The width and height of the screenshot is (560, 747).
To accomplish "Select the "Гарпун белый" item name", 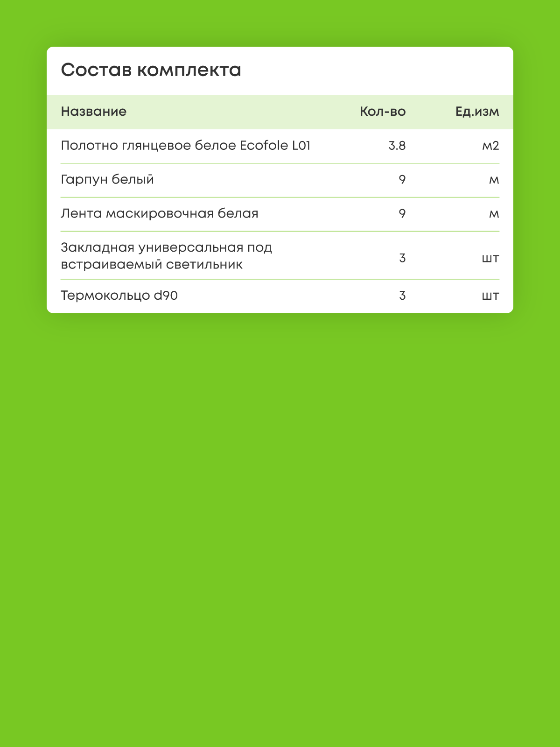I will tap(107, 180).
